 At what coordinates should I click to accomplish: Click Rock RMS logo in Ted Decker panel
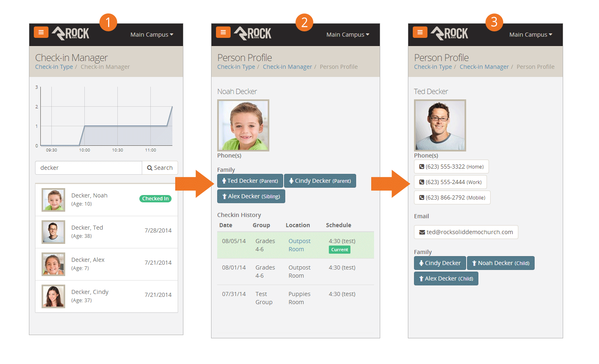point(449,33)
